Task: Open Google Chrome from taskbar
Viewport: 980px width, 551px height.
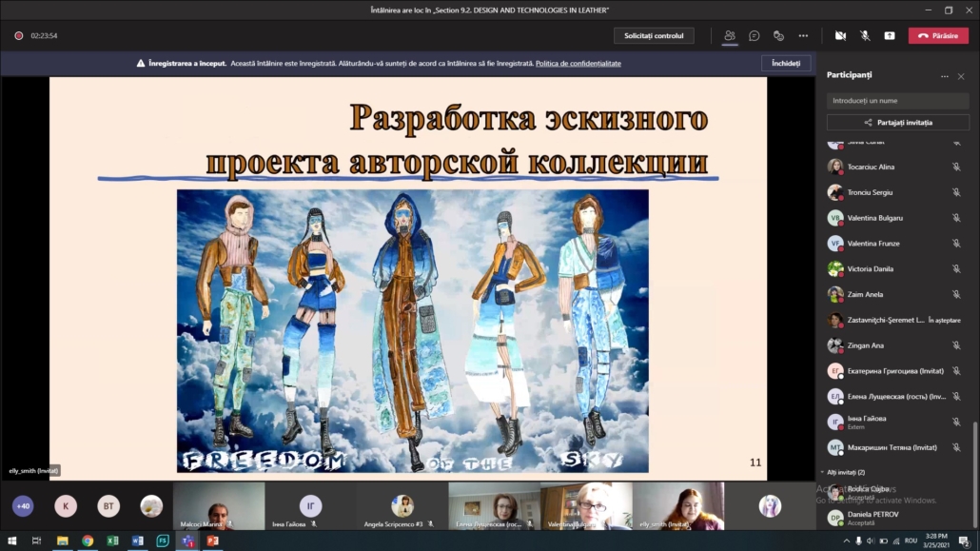Action: point(88,541)
